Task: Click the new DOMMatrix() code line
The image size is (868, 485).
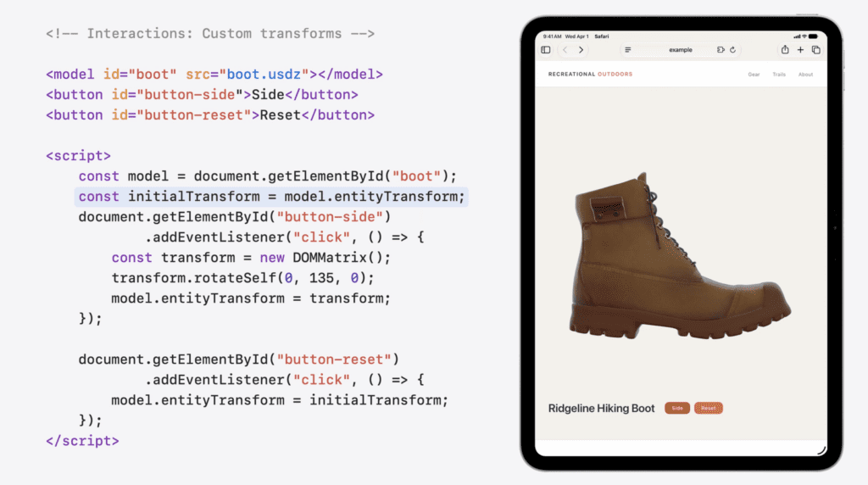Action: coord(251,258)
